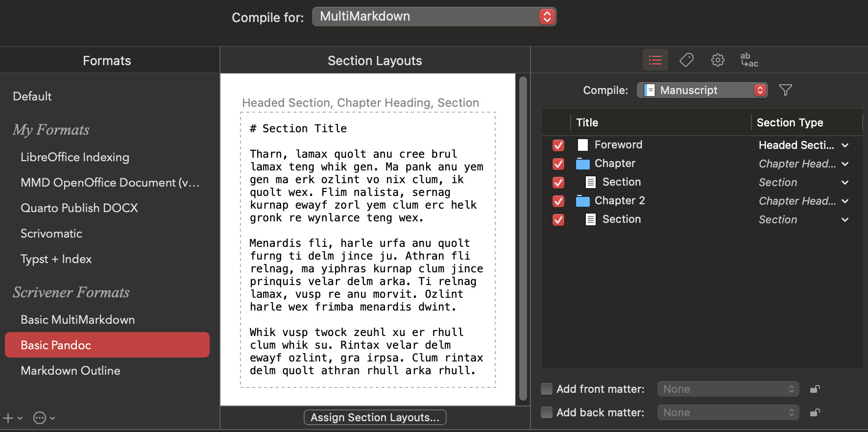The height and width of the screenshot is (432, 868).
Task: Select Markdown Outline format
Action: (71, 371)
